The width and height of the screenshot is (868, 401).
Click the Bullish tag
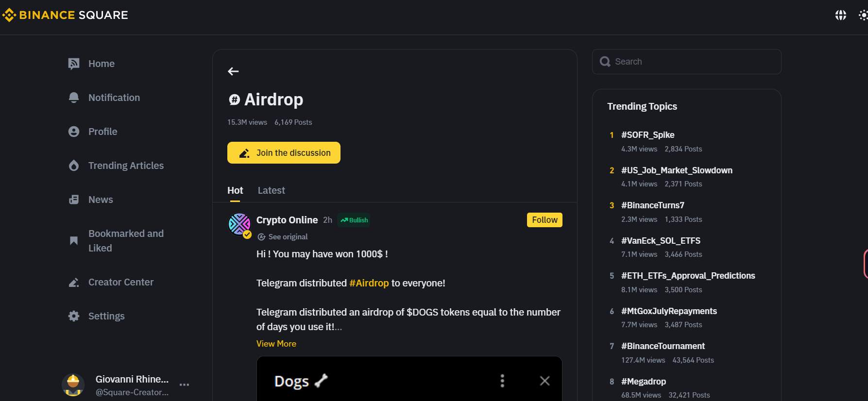point(354,220)
